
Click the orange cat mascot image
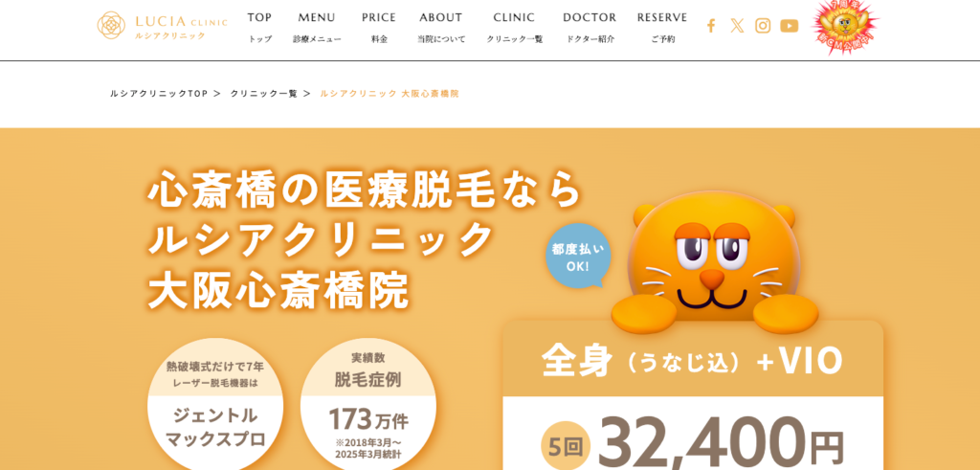(714, 261)
